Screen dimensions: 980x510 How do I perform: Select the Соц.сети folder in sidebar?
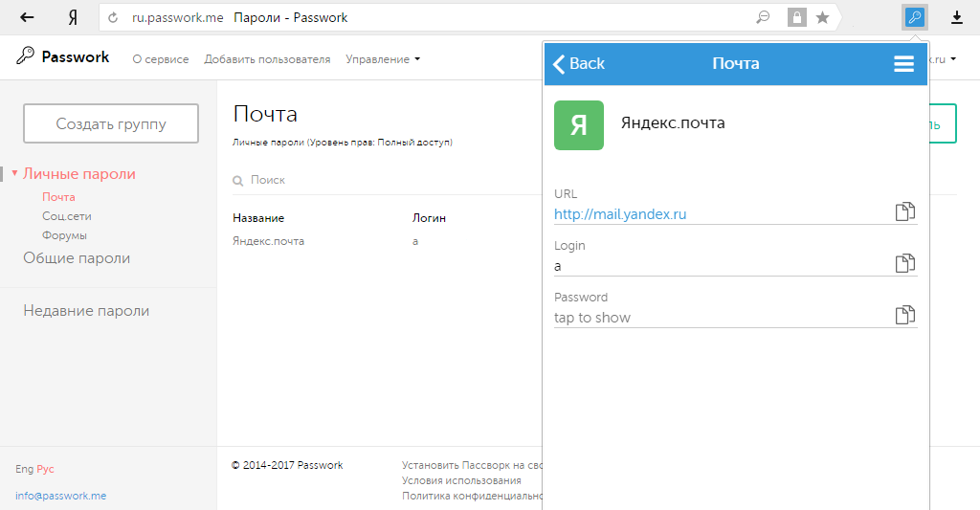(x=66, y=216)
